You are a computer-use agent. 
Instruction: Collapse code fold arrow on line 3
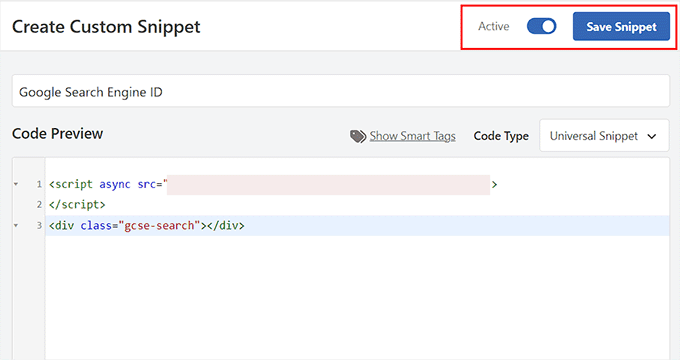click(16, 226)
